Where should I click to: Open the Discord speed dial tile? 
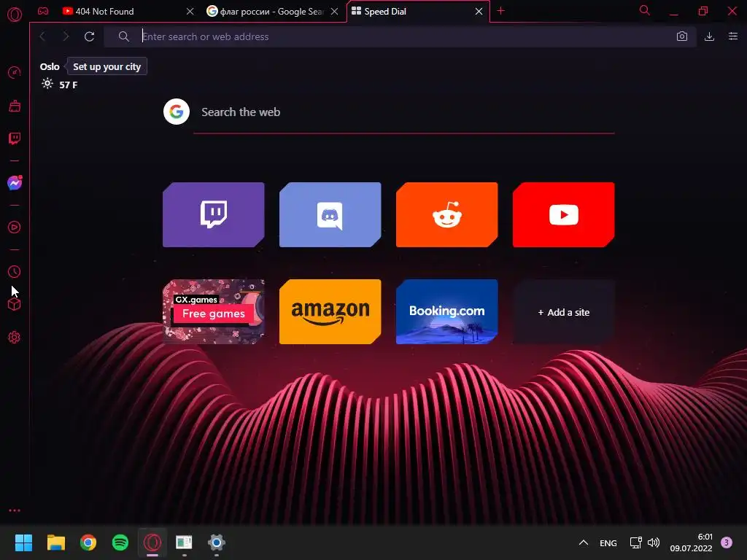pos(330,215)
